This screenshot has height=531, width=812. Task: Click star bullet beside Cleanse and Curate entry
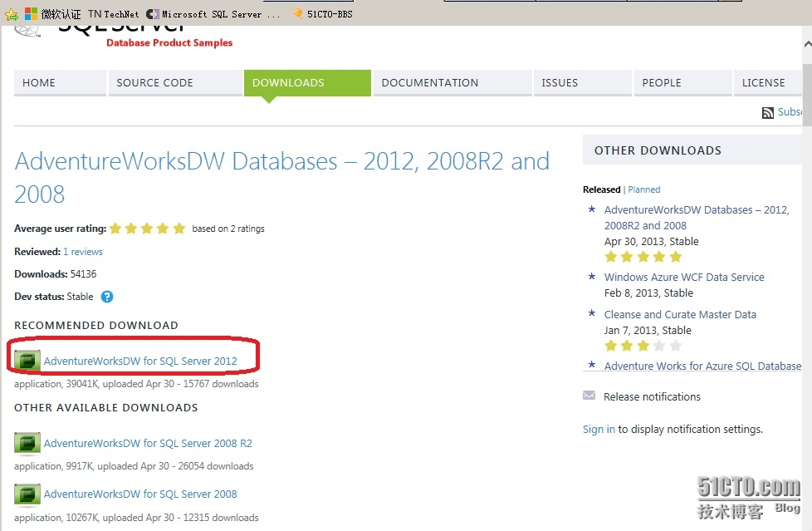591,313
